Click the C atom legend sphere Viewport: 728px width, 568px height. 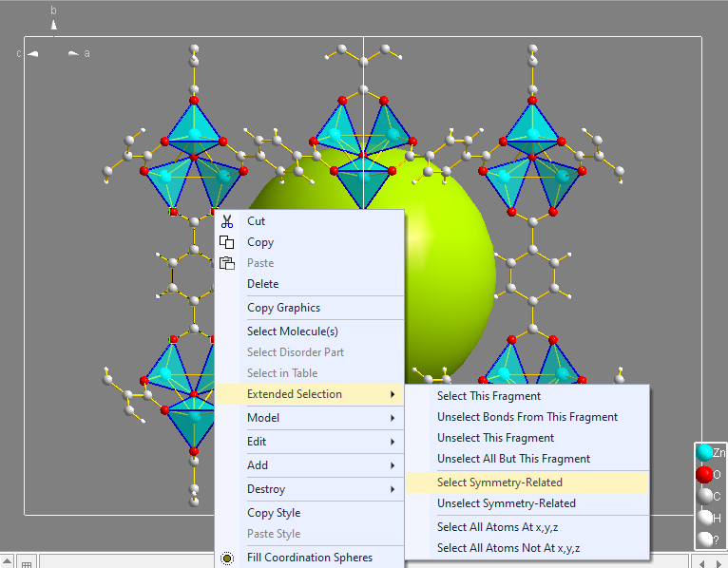tap(704, 496)
